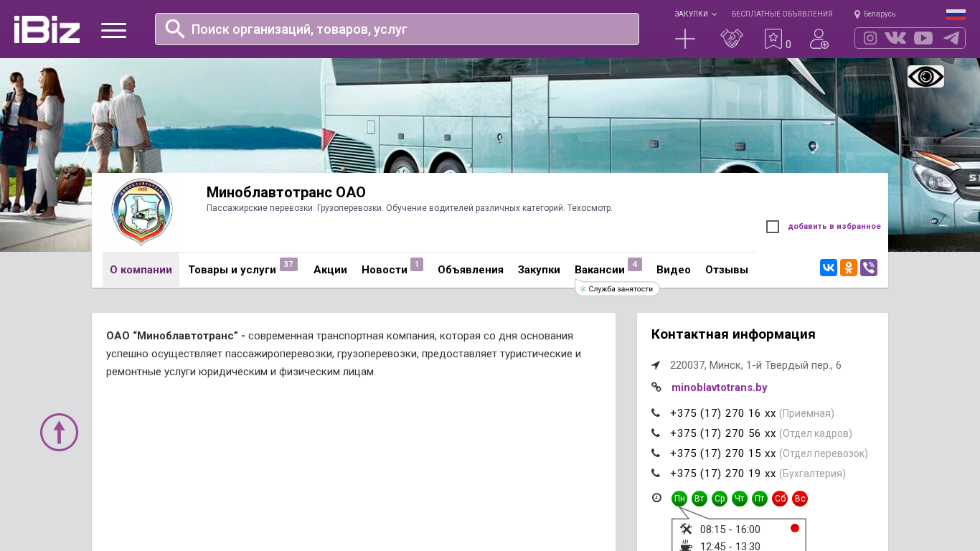This screenshot has width=980, height=551.
Task: Click the scroll-to-top arrow button
Action: (x=59, y=432)
